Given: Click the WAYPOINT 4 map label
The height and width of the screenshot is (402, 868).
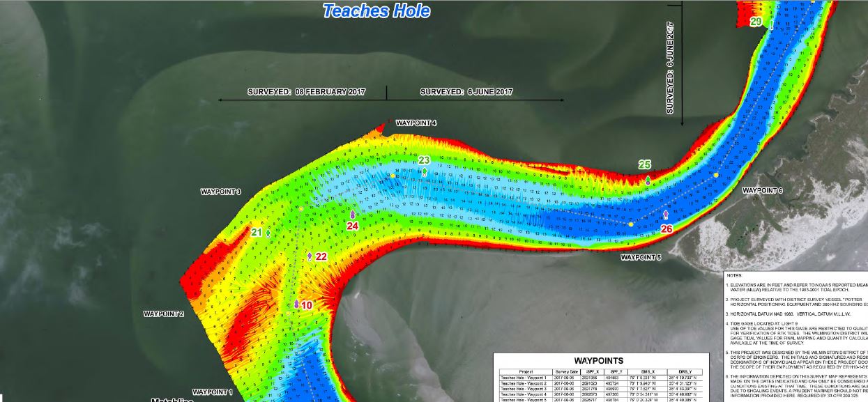Looking at the screenshot, I should click(x=416, y=123).
